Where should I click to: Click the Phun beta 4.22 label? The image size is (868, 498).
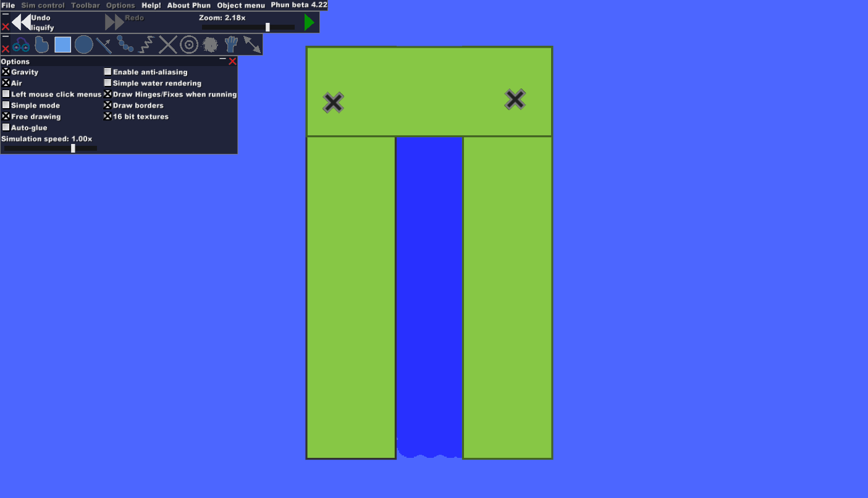click(299, 5)
